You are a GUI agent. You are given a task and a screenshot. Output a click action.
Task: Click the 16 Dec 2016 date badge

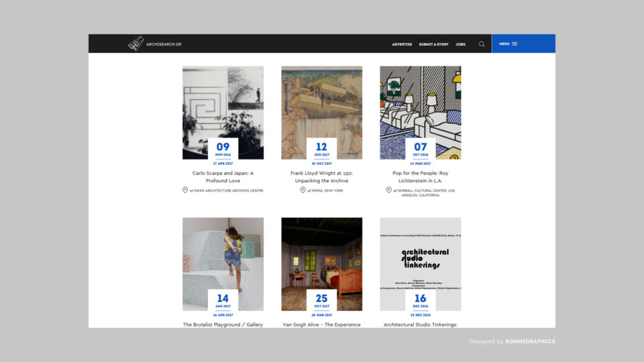[x=420, y=301]
